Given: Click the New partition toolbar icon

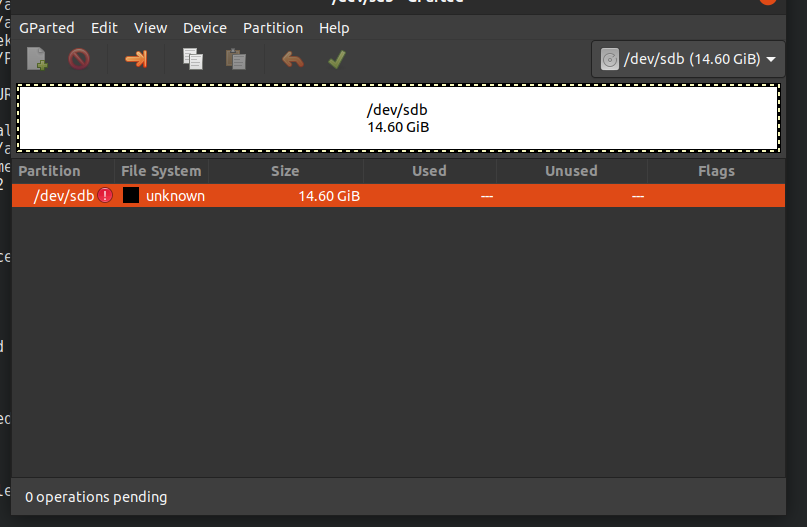Looking at the screenshot, I should (x=37, y=60).
